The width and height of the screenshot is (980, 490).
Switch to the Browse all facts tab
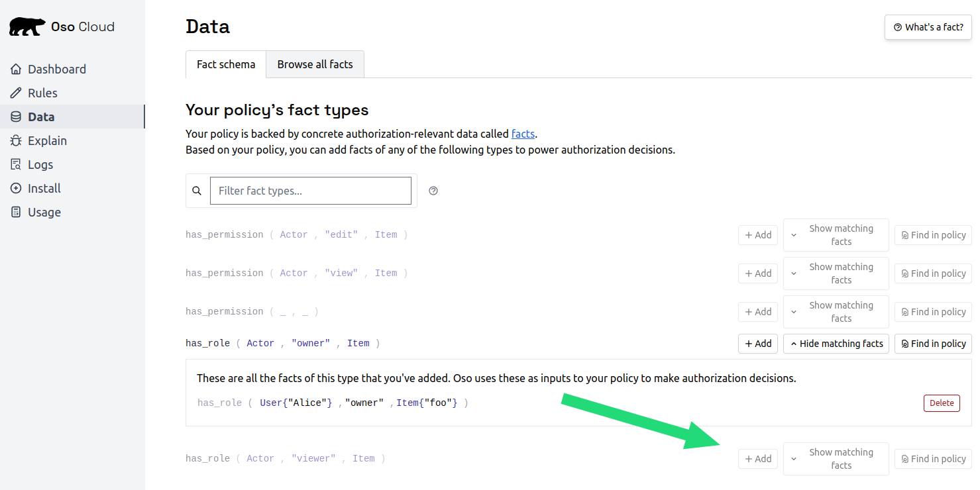(315, 64)
